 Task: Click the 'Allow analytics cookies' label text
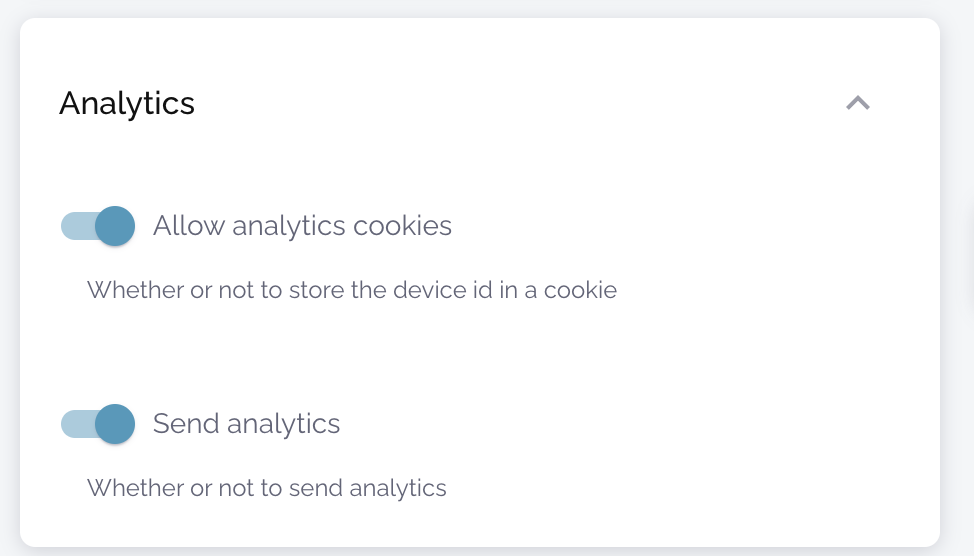(302, 226)
